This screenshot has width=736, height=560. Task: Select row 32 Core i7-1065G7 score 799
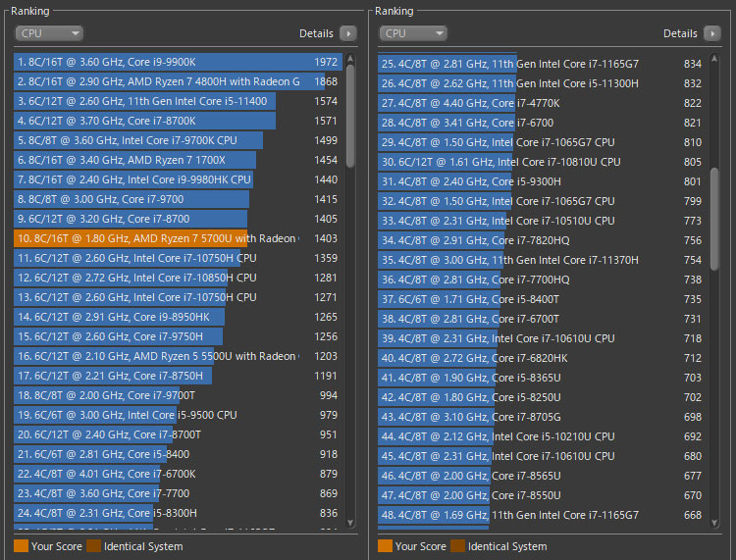542,201
